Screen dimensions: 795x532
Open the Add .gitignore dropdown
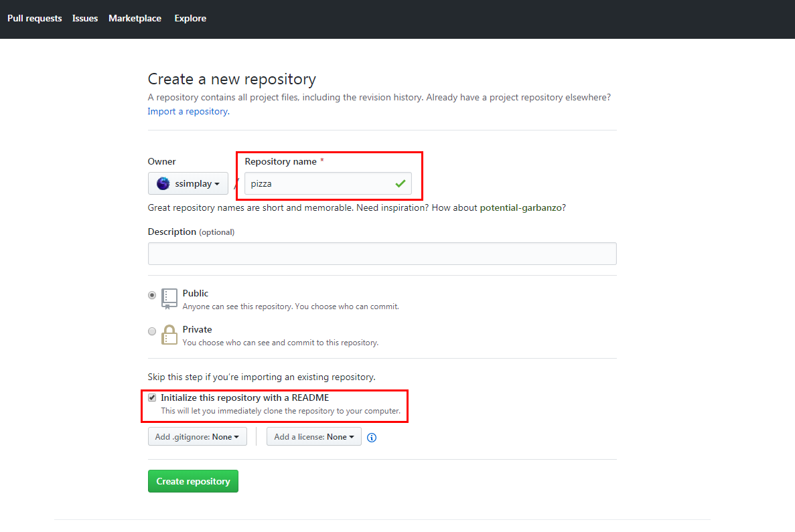pos(197,437)
